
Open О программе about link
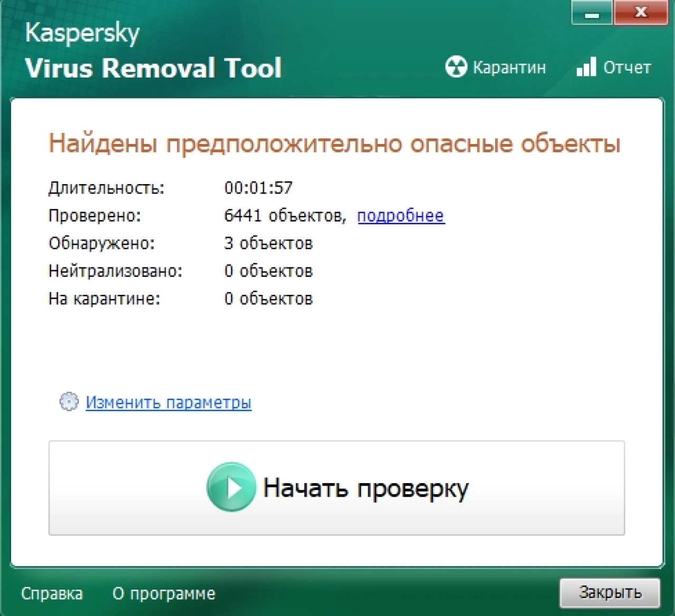[x=164, y=593]
